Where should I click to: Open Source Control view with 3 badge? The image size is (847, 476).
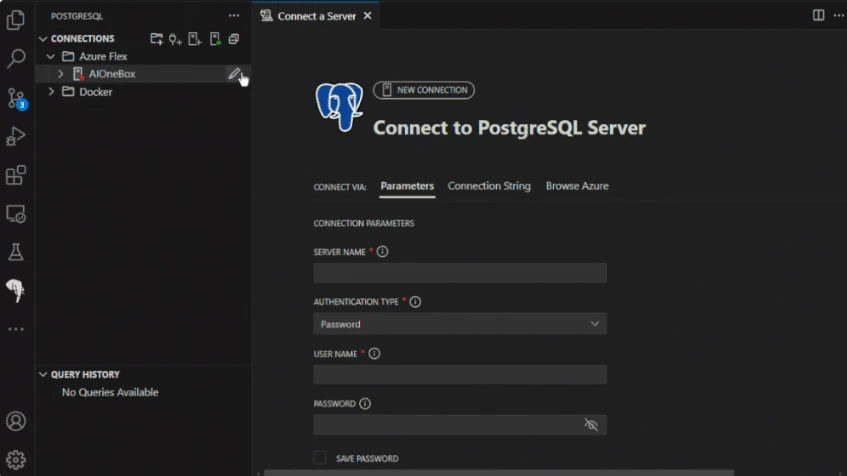pos(16,98)
